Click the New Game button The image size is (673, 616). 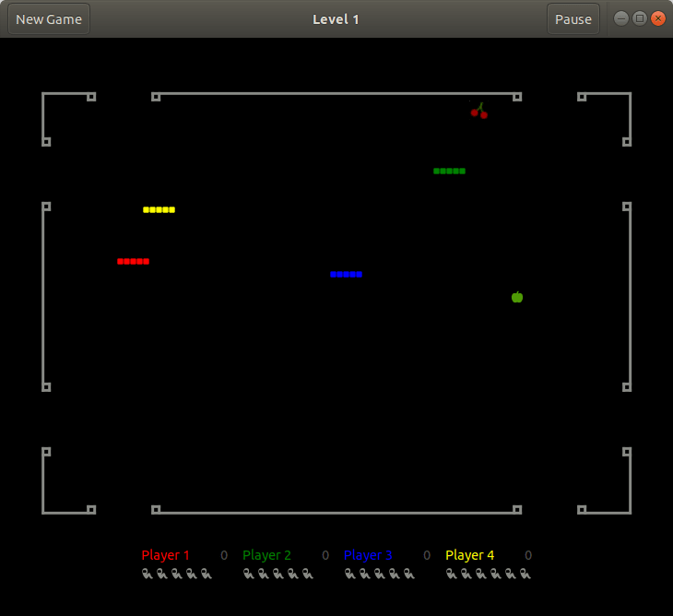[x=49, y=19]
